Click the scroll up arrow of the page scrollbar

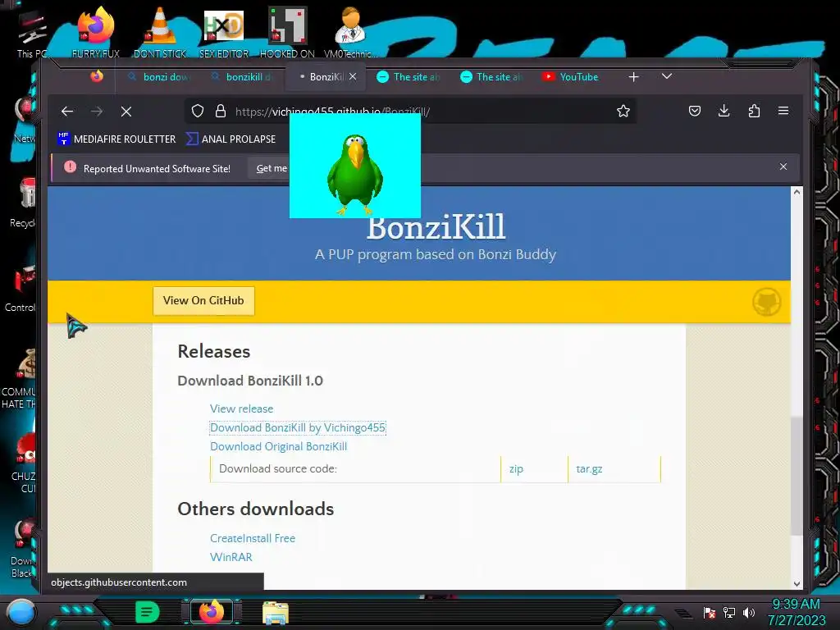click(x=797, y=192)
